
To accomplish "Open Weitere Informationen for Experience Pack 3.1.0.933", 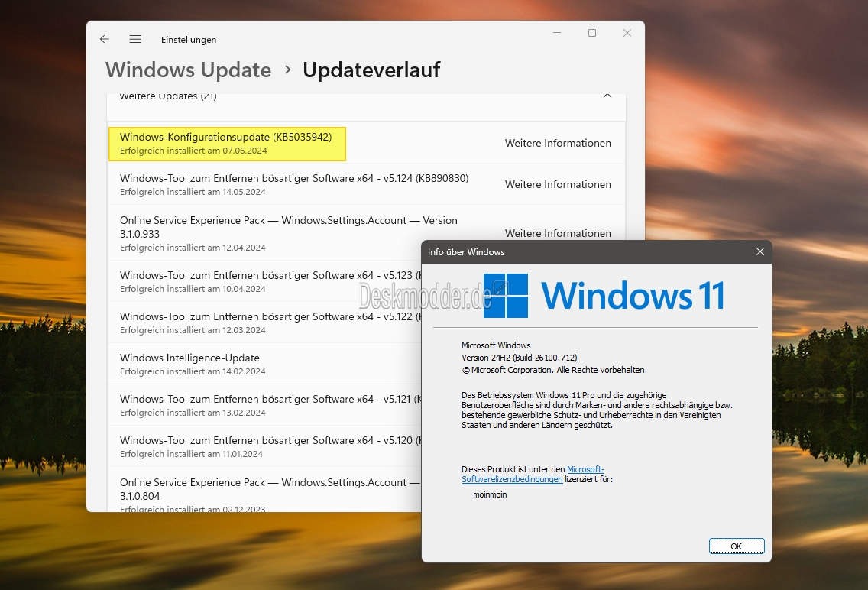I will [x=558, y=233].
